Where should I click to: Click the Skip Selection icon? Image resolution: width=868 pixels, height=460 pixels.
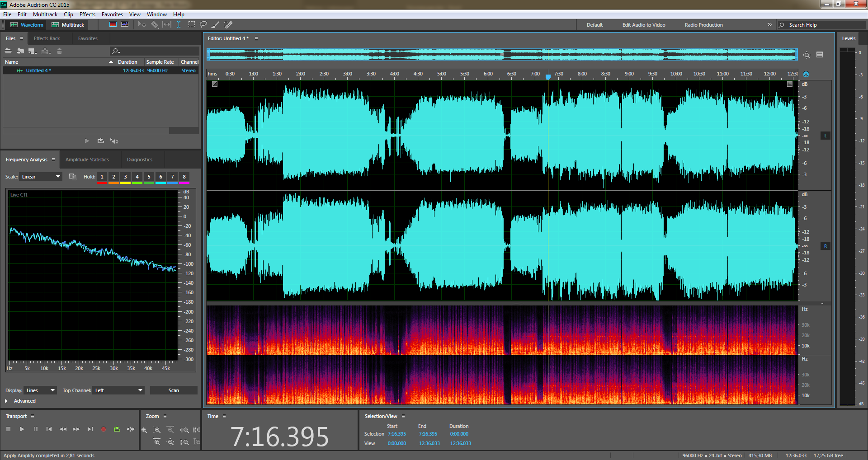131,429
